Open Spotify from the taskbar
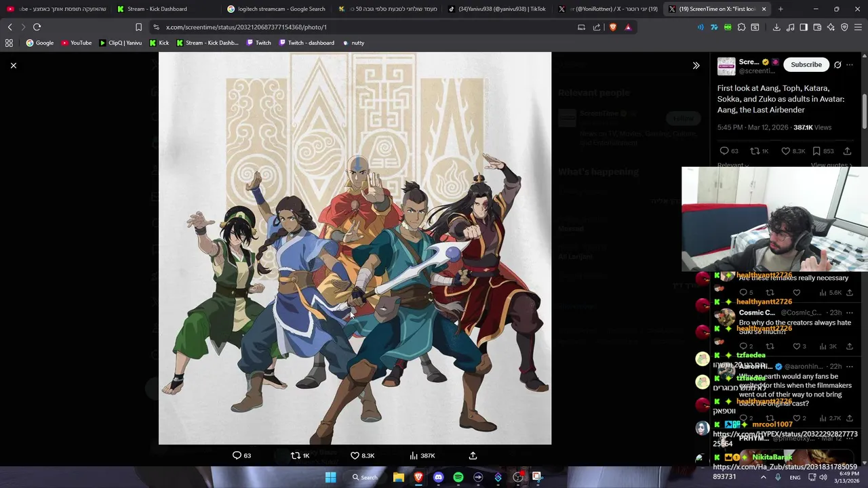The image size is (868, 488). pyautogui.click(x=458, y=477)
